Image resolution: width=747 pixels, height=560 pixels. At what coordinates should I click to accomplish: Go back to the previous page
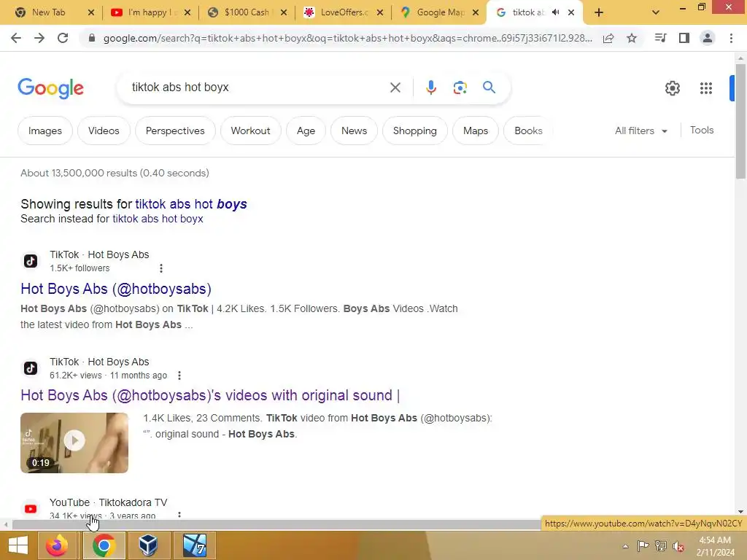[16, 38]
